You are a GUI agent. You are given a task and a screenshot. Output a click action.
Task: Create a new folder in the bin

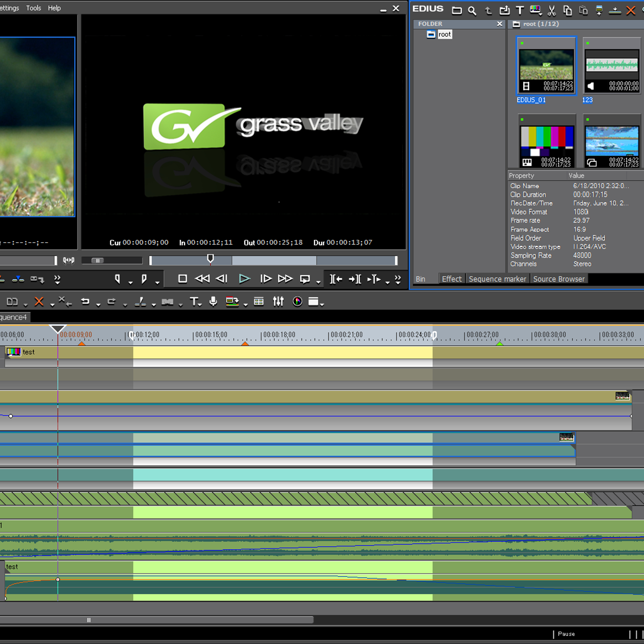(457, 10)
